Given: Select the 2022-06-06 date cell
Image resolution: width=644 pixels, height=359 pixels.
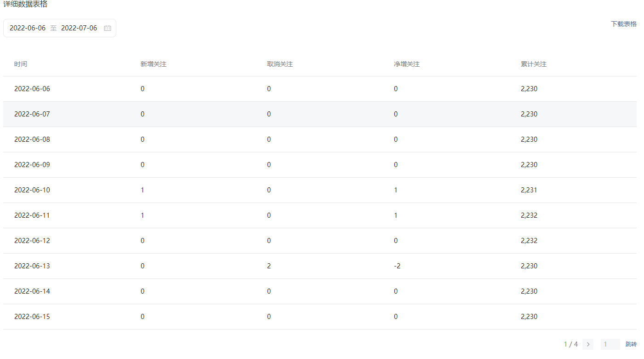Looking at the screenshot, I should 32,89.
